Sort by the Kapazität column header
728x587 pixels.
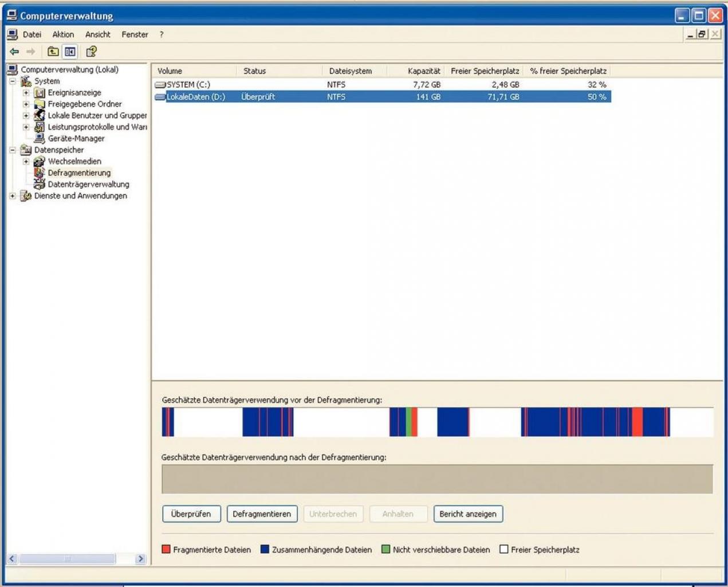pos(416,71)
